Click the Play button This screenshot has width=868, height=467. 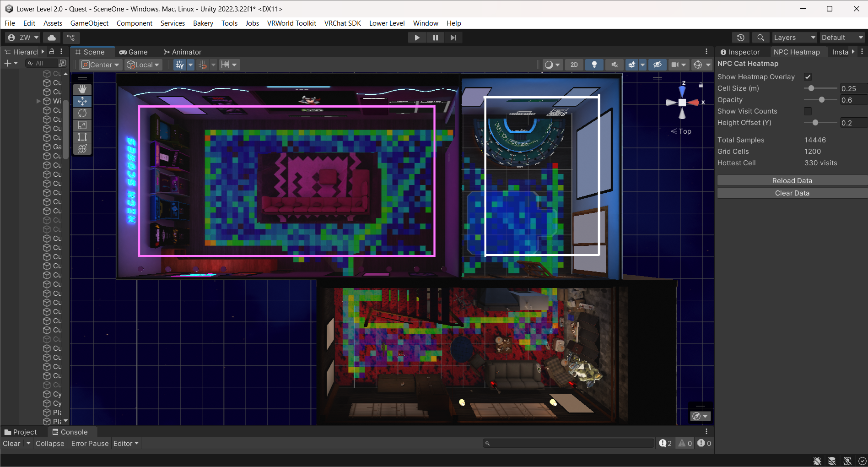[x=417, y=38]
